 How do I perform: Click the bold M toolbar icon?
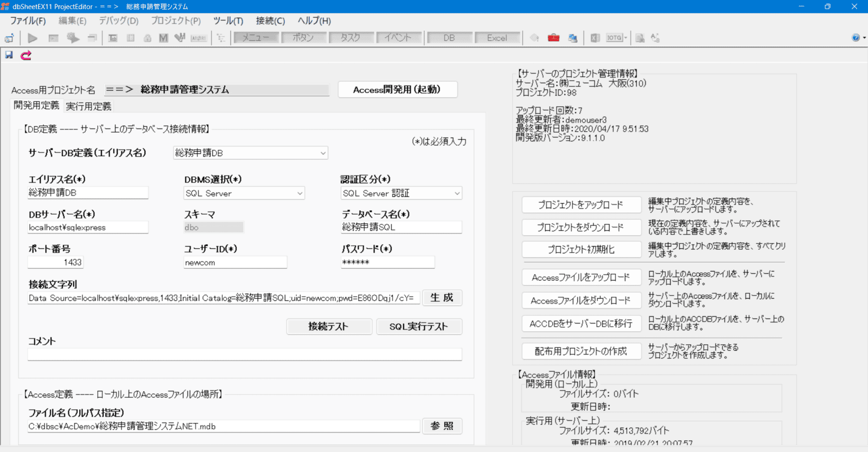(x=163, y=38)
